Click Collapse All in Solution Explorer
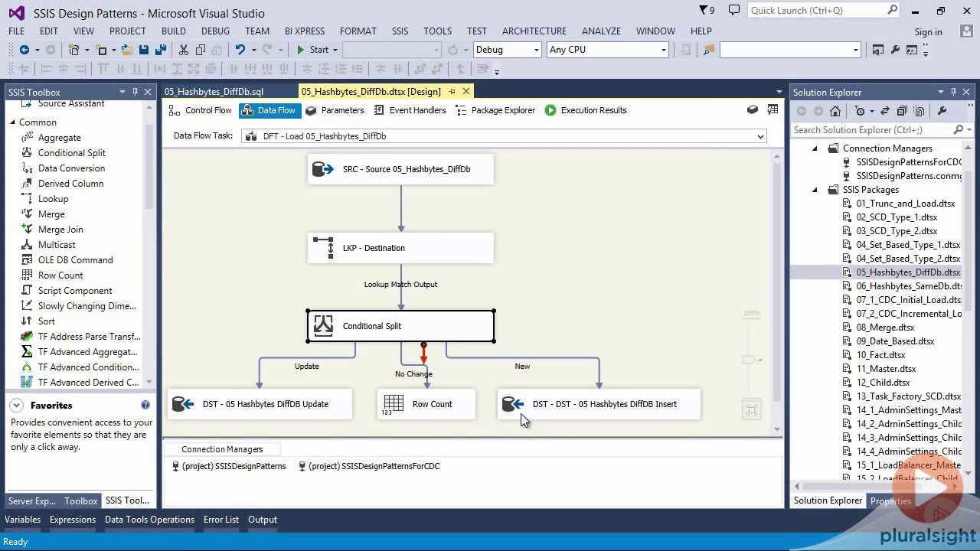 (902, 111)
